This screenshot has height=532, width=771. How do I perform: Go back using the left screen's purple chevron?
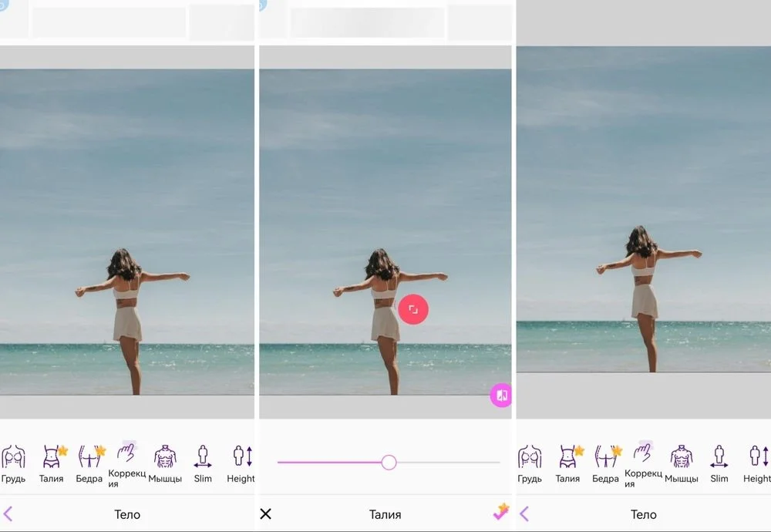8,513
